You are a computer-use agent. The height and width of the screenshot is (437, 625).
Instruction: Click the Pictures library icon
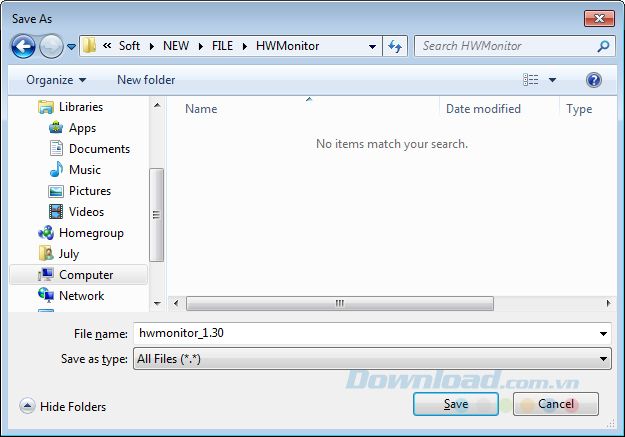click(56, 191)
